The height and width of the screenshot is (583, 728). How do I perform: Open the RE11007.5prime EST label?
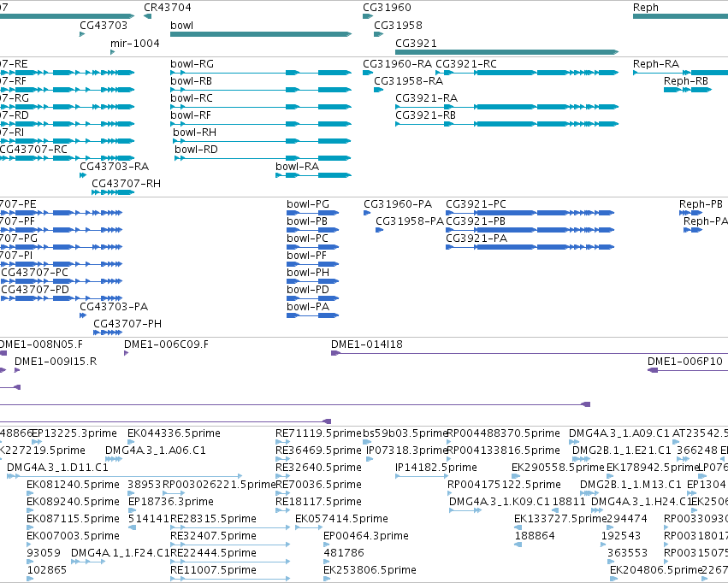[213, 571]
